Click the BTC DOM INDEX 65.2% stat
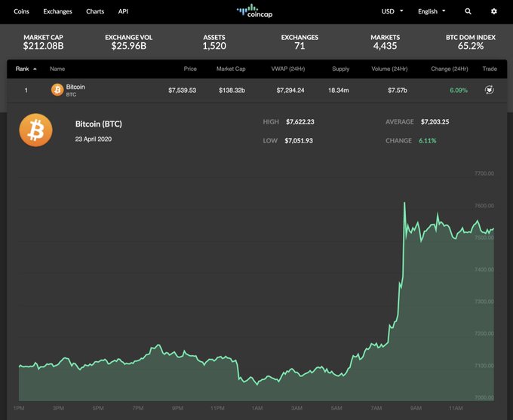The width and height of the screenshot is (513, 420). (x=471, y=42)
